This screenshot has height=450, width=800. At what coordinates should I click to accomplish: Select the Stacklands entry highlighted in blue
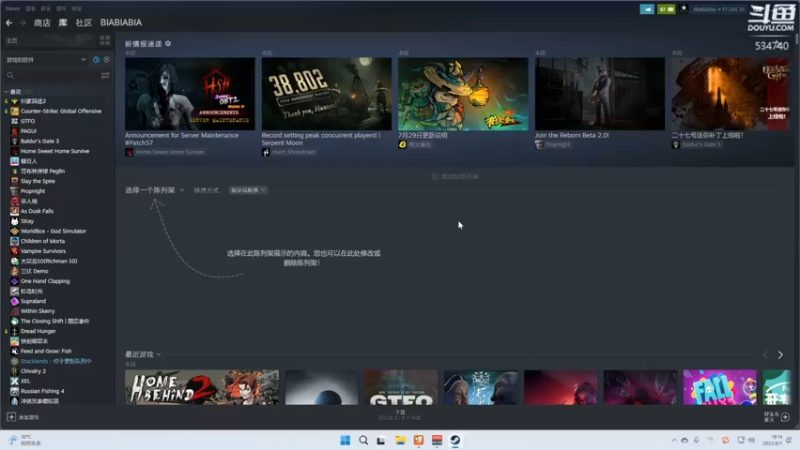point(56,361)
